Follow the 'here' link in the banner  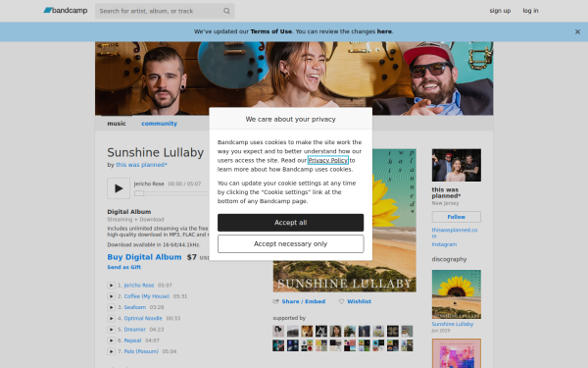pyautogui.click(x=384, y=31)
